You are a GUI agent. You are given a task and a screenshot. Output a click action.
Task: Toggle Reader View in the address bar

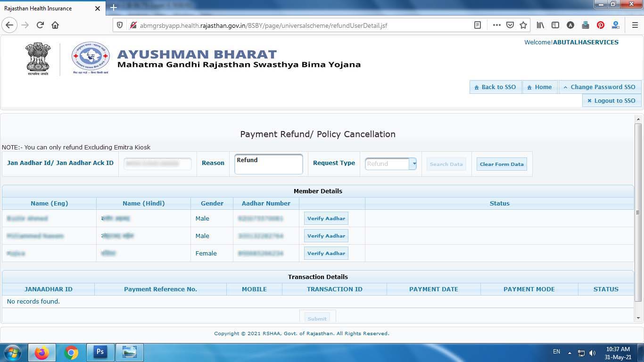point(478,25)
